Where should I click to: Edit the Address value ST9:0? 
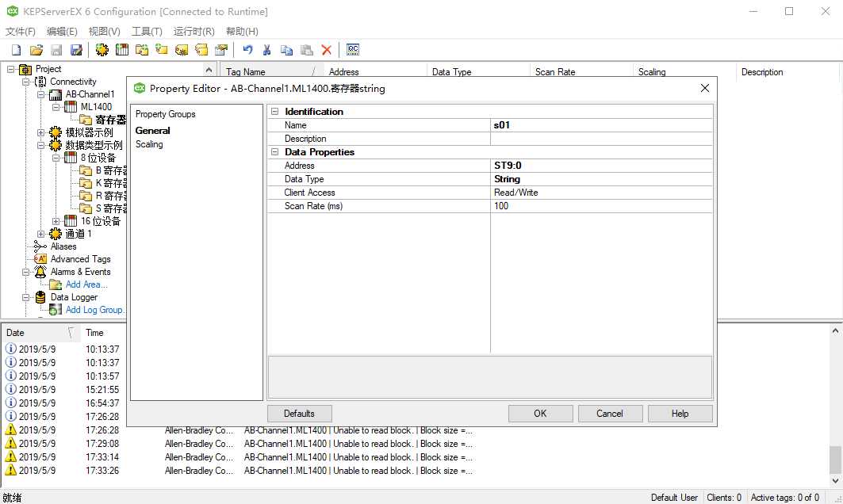602,166
